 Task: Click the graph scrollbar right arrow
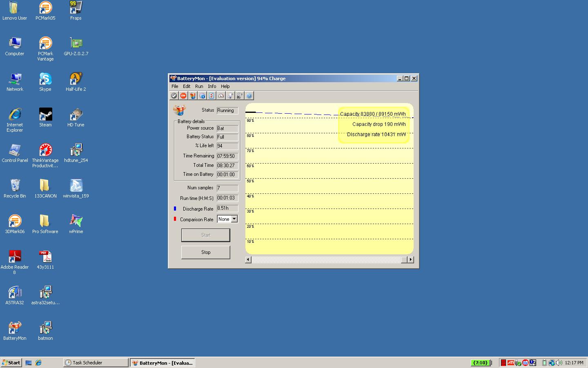410,260
